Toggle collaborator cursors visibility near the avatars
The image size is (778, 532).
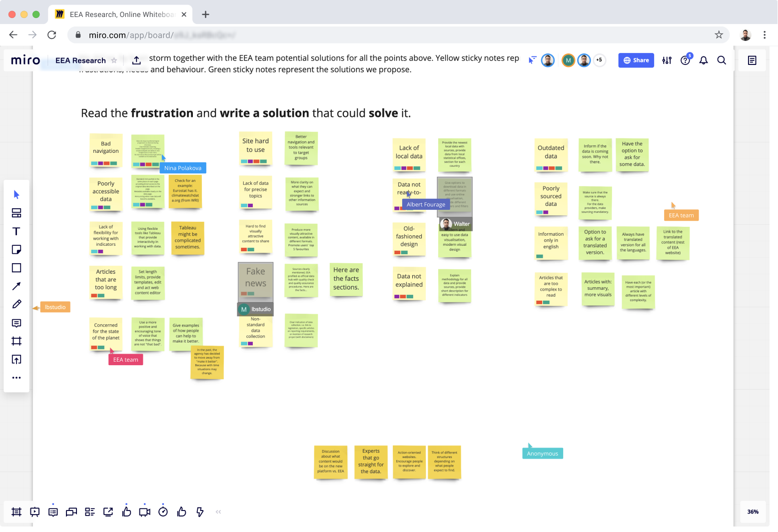[531, 60]
